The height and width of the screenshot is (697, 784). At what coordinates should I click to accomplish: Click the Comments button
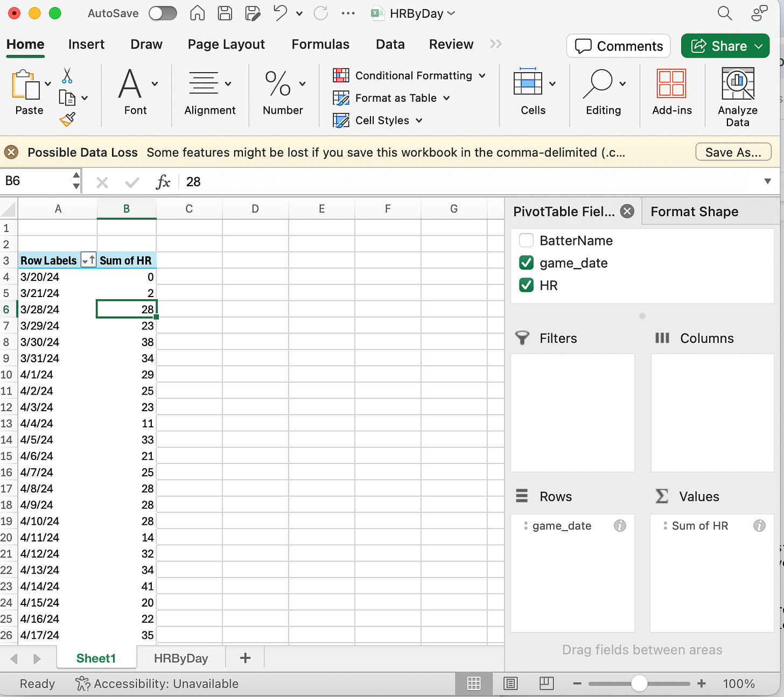click(x=618, y=46)
